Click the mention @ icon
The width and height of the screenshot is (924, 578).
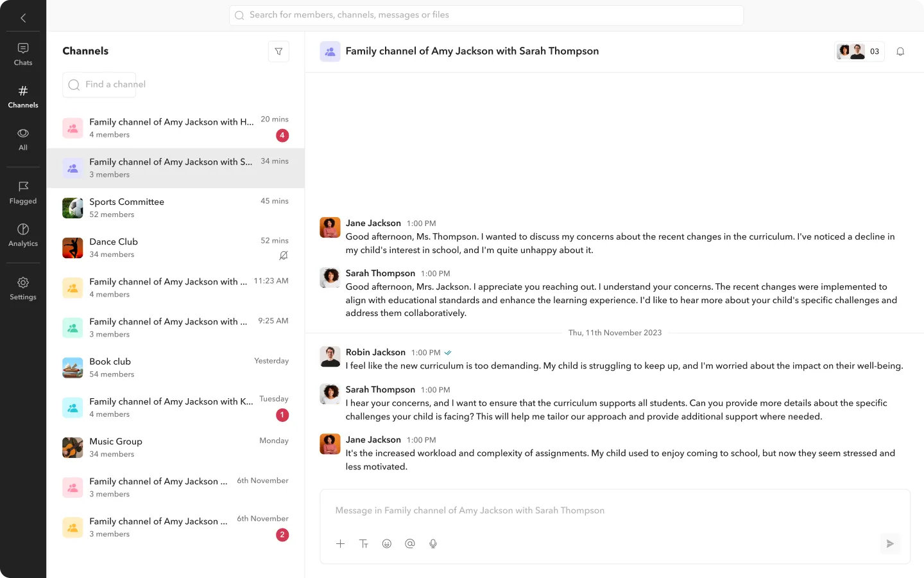coord(410,544)
